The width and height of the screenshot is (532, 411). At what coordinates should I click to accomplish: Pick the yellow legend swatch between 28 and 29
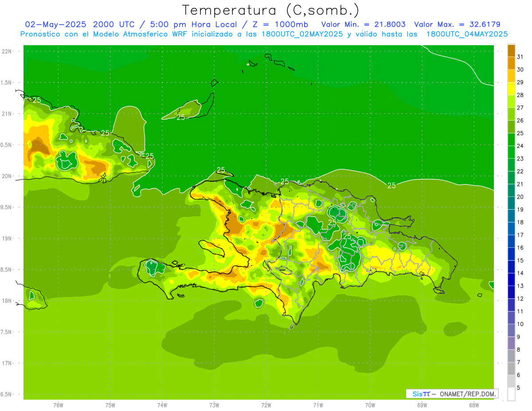[x=511, y=89]
